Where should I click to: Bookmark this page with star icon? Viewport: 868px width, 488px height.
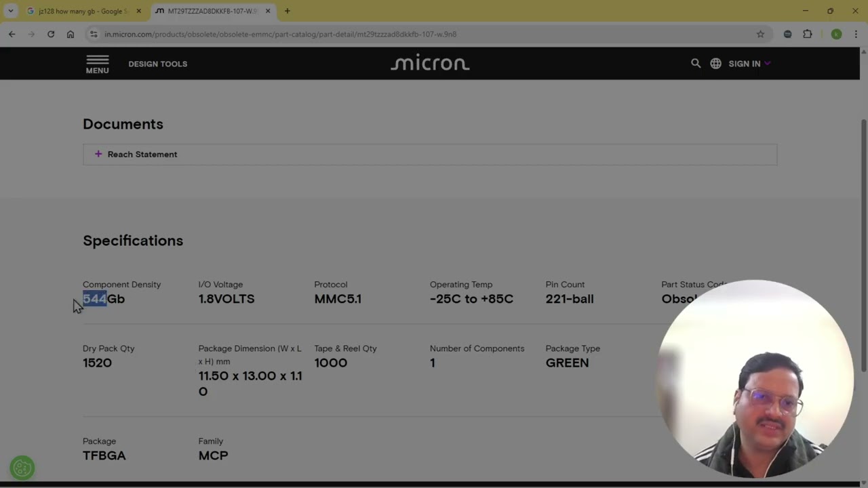pyautogui.click(x=760, y=34)
